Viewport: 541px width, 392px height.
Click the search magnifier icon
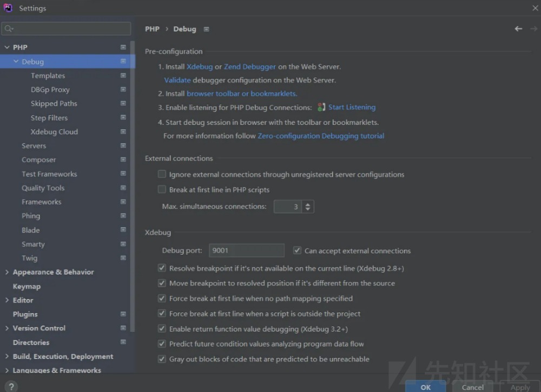pyautogui.click(x=9, y=29)
